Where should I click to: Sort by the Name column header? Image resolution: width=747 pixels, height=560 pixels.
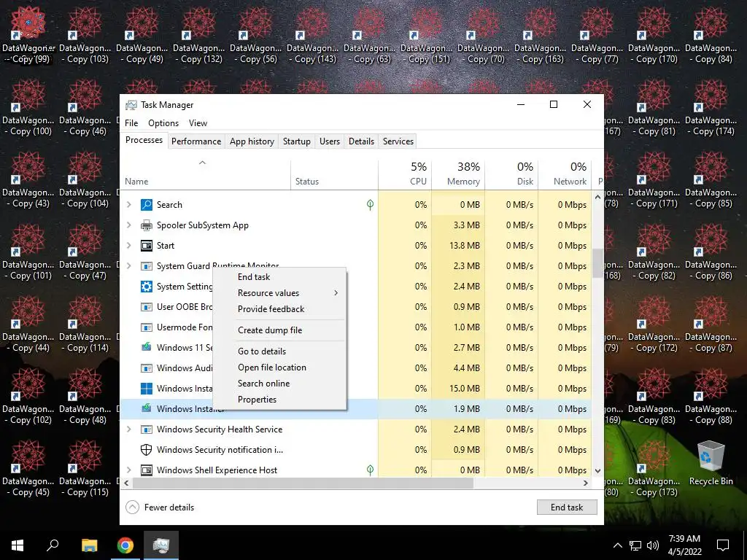tap(205, 174)
